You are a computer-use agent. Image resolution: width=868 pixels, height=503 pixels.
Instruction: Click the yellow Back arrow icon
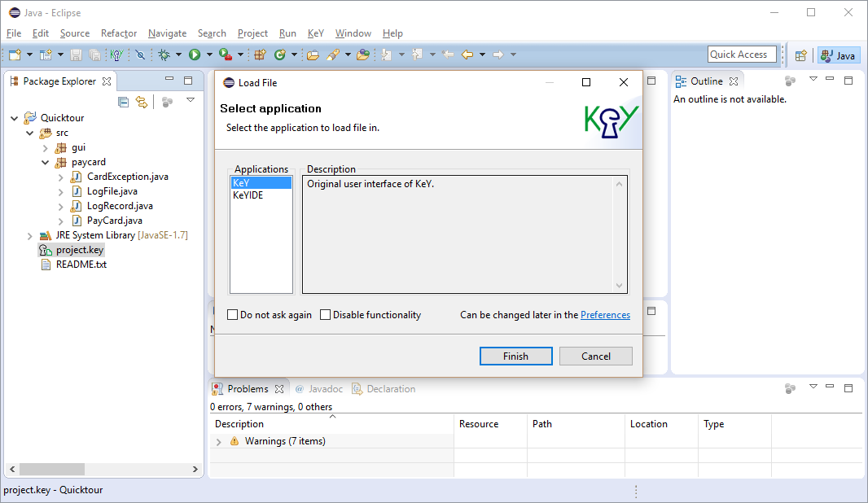467,55
